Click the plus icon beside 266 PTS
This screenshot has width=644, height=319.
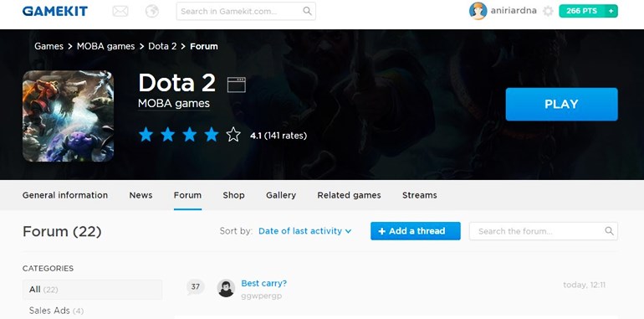click(x=611, y=11)
